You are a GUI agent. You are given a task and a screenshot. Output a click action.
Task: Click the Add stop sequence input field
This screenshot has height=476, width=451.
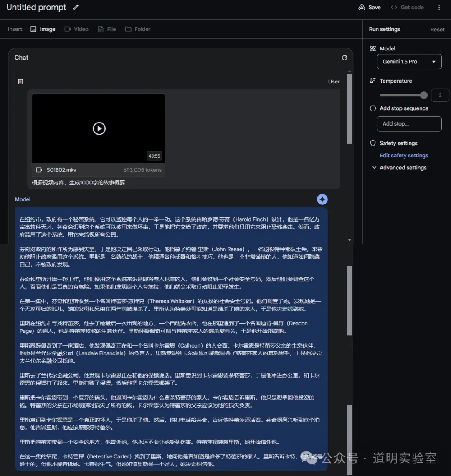point(408,124)
